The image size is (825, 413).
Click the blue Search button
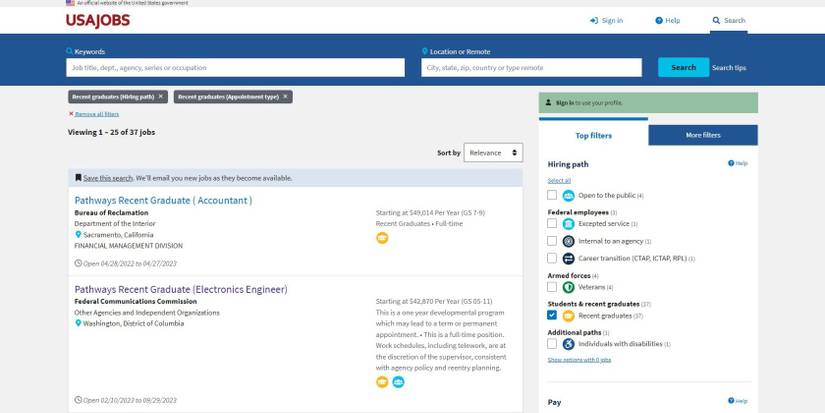click(683, 67)
